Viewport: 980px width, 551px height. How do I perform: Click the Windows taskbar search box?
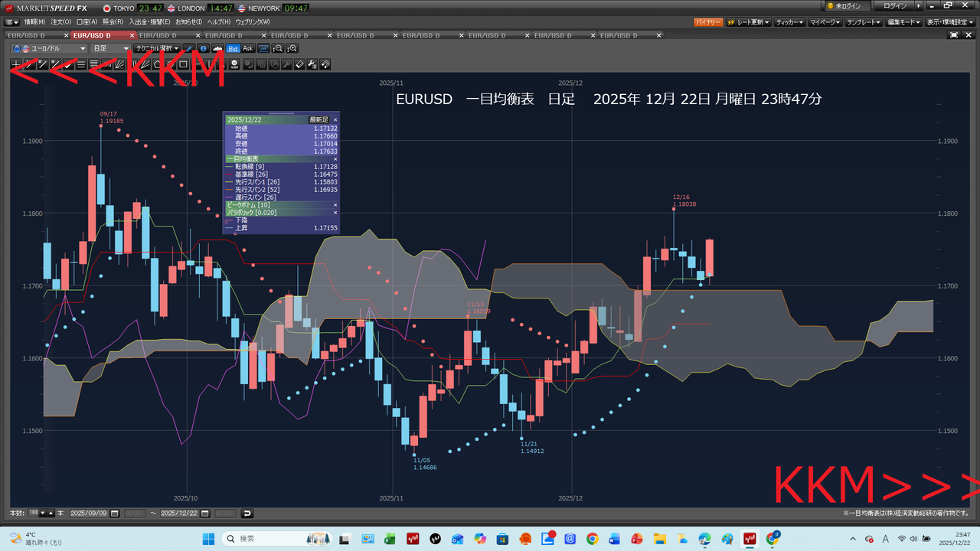[276, 539]
